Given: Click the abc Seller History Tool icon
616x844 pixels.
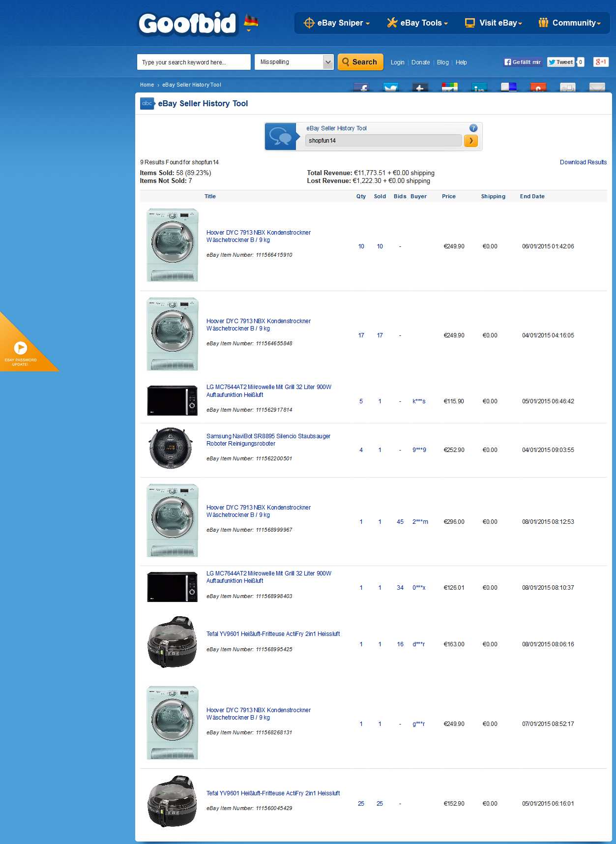Looking at the screenshot, I should coord(147,103).
